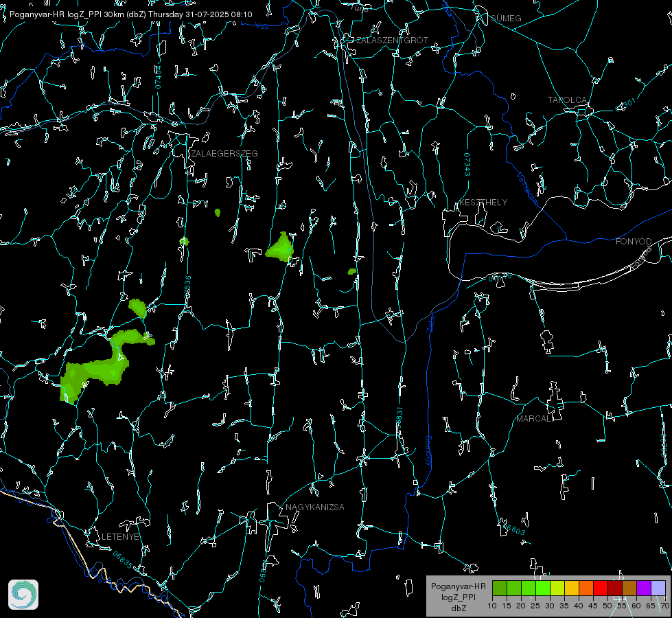Click the road number label 06831
Image resolution: width=672 pixels, height=618 pixels.
[x=399, y=418]
